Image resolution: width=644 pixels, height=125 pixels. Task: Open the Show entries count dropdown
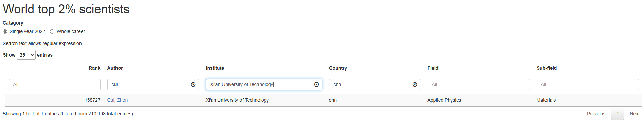26,55
